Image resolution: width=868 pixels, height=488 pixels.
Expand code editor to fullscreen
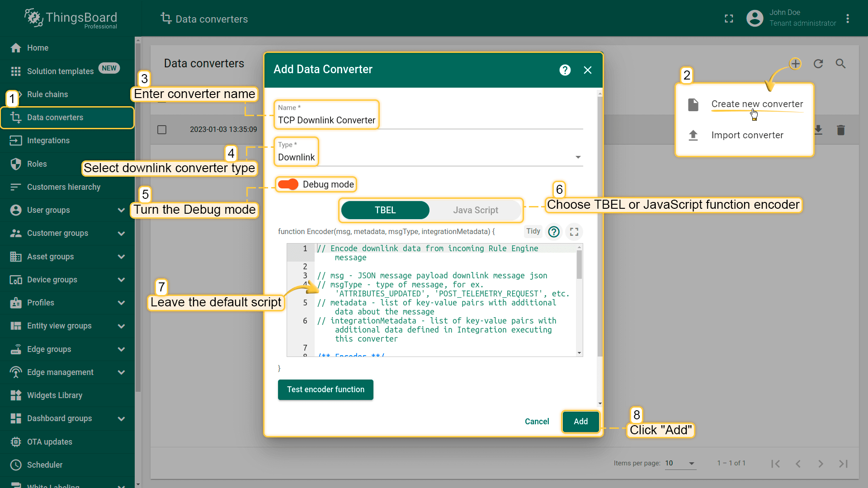click(x=574, y=232)
